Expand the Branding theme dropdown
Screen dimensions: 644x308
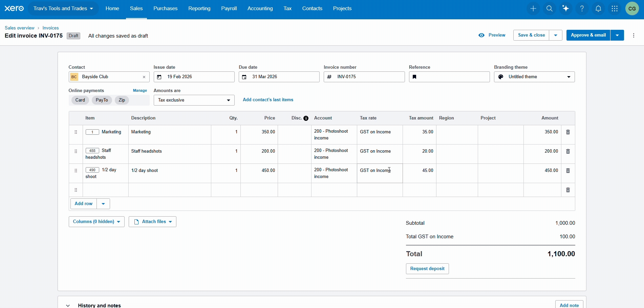click(534, 77)
